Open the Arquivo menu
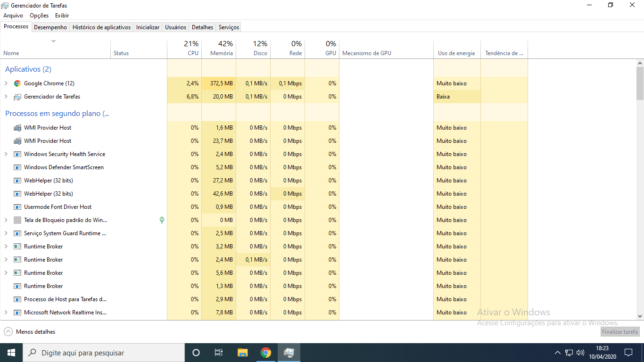Screen dimensions: 644x362 click(x=13, y=16)
